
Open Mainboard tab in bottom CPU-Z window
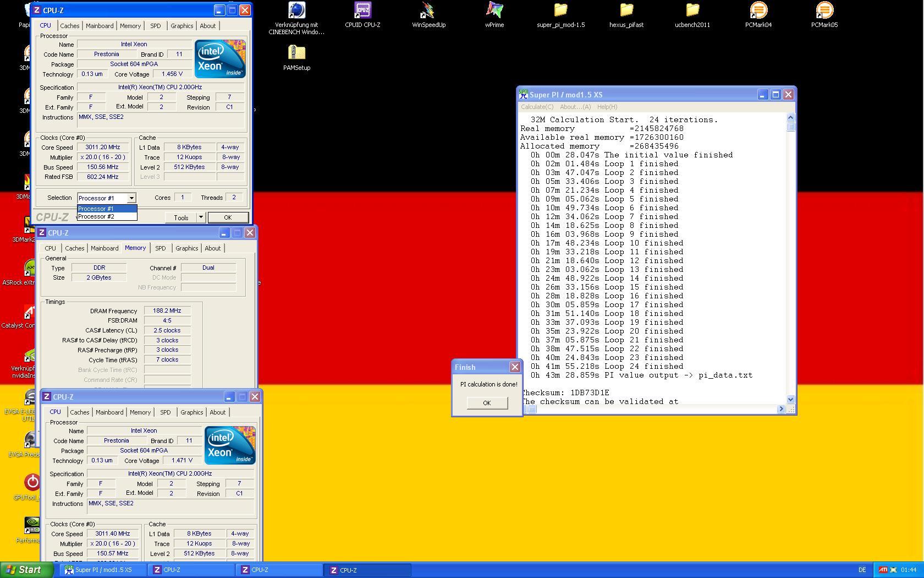click(109, 412)
